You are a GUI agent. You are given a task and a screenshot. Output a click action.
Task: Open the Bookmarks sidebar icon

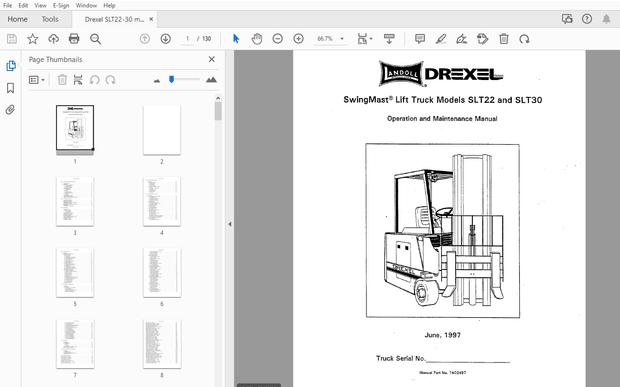tap(11, 88)
